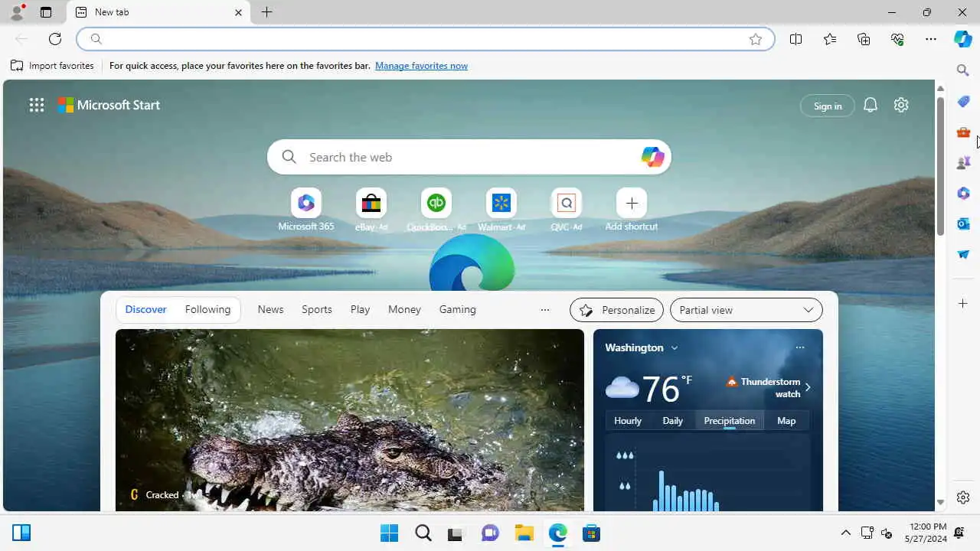The height and width of the screenshot is (551, 980).
Task: Click the Personalize button
Action: tap(616, 310)
